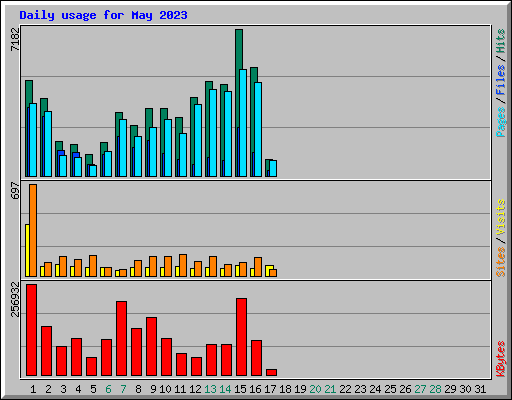The width and height of the screenshot is (512, 400).
Task: Click the red KBytes bar for day 9
Action: coord(151,346)
